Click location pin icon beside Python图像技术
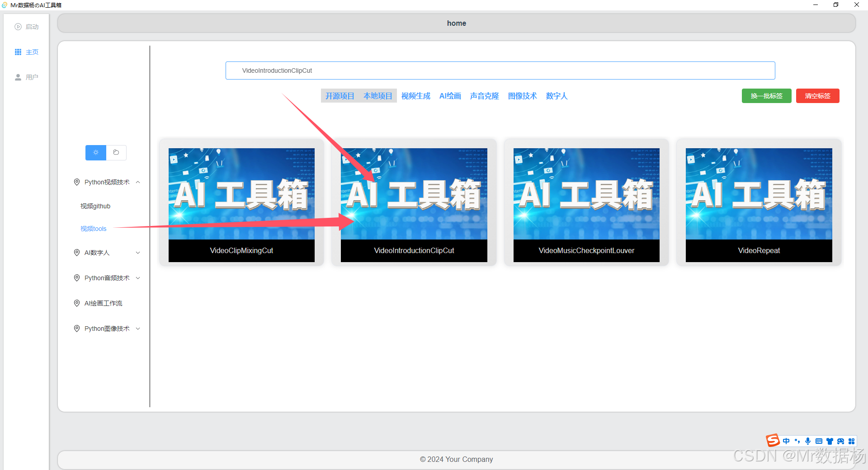The width and height of the screenshot is (868, 470). 77,329
